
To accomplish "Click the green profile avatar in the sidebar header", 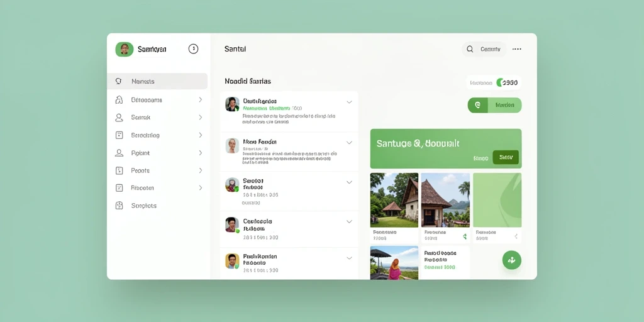I will pyautogui.click(x=125, y=49).
